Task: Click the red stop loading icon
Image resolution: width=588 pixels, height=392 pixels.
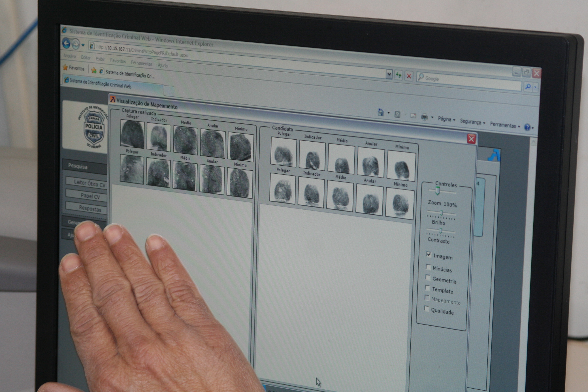Action: point(409,76)
